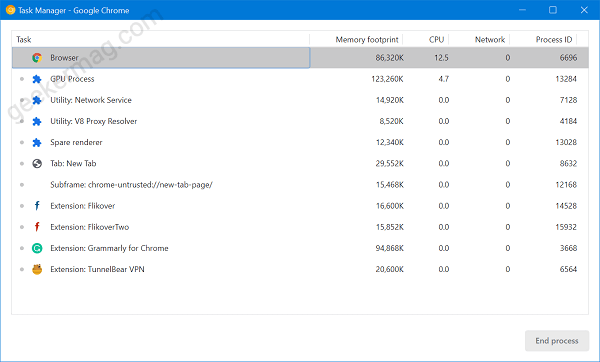Select Utility: Network Service task
600x362 pixels.
[300, 100]
